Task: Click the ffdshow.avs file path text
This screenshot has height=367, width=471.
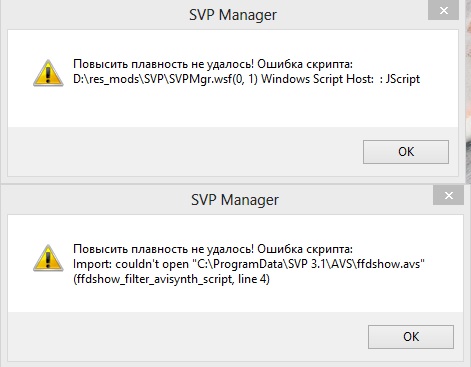Action: tap(308, 264)
